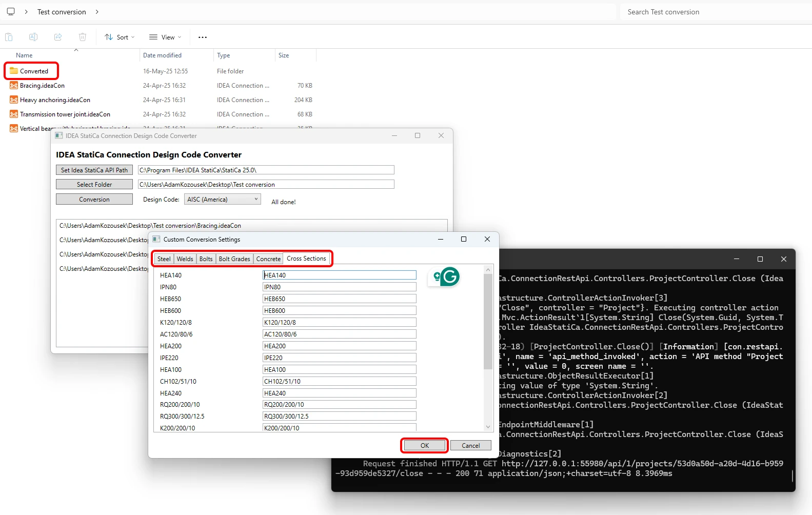Click the Rename icon in Explorer toolbar
The image size is (812, 515).
pyautogui.click(x=33, y=37)
